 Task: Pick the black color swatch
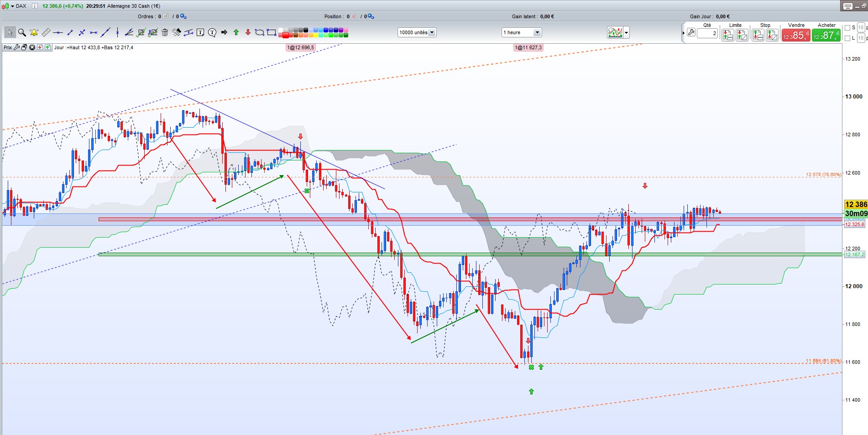305,30
